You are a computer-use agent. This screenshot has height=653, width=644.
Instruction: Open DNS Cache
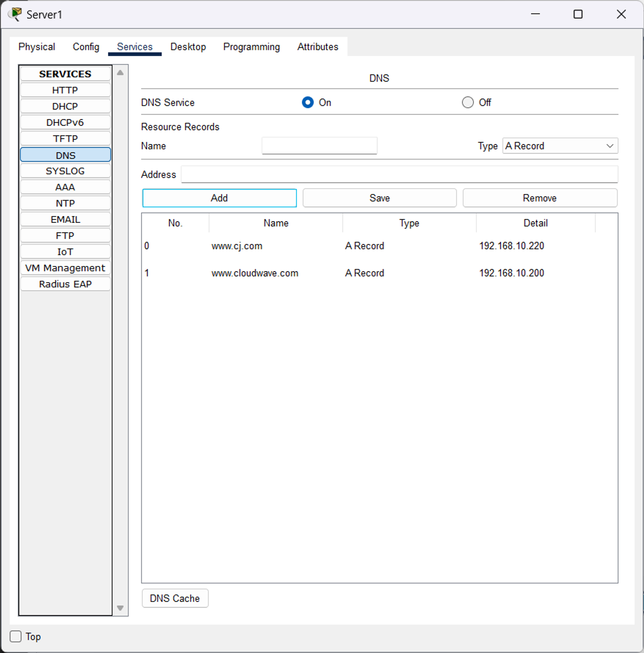point(175,598)
